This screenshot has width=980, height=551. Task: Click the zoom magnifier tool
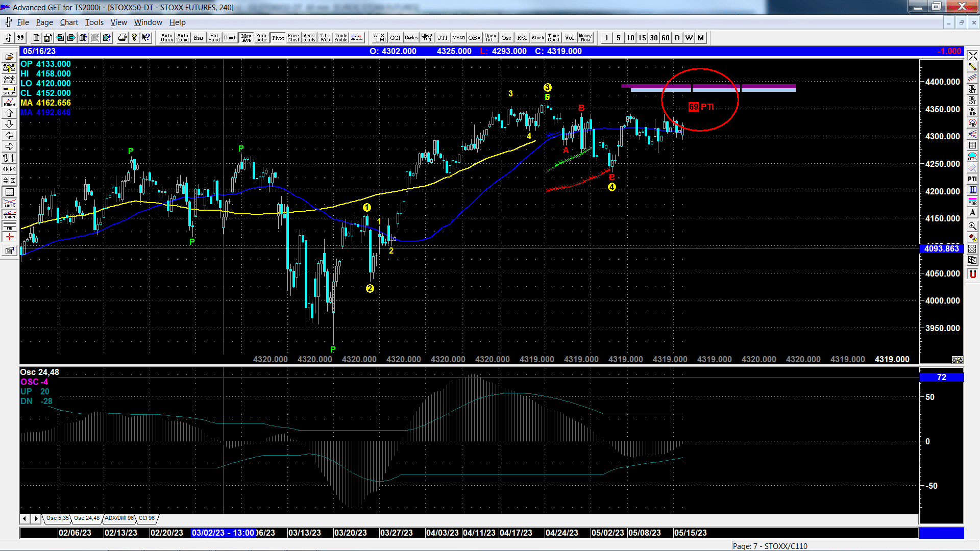(972, 226)
